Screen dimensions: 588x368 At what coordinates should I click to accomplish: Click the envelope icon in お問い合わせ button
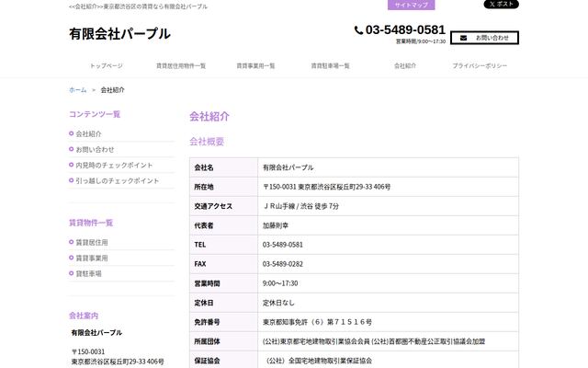click(463, 38)
